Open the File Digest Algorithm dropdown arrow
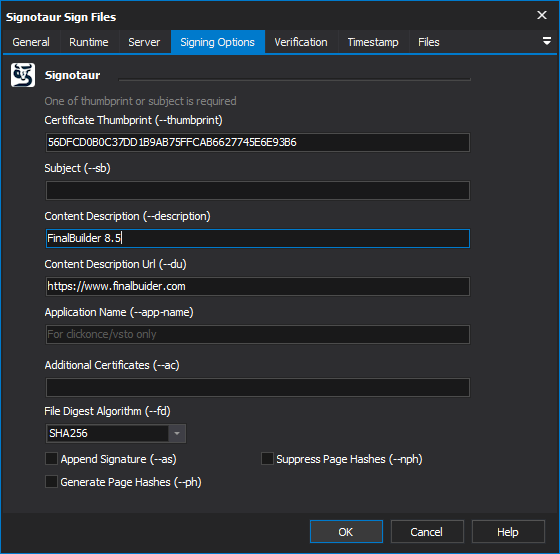The image size is (560, 554). pyautogui.click(x=177, y=433)
